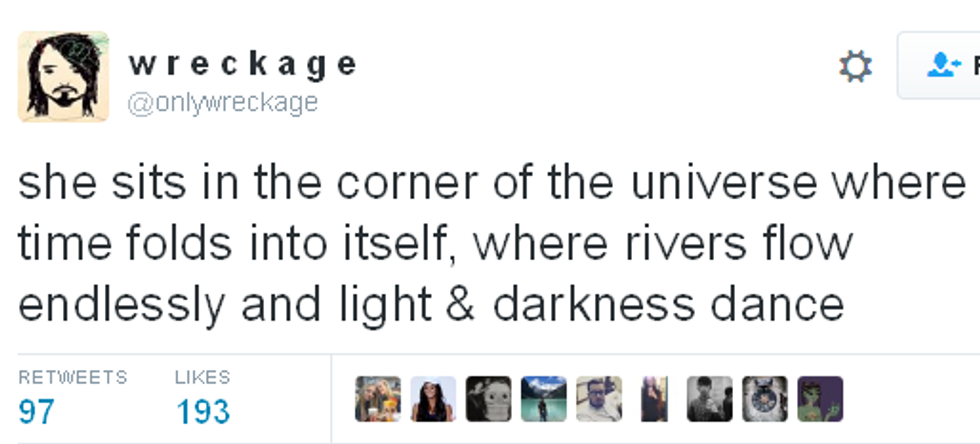Open the @onlywreckage handle link
The width and height of the screenshot is (980, 444).
pos(222,102)
